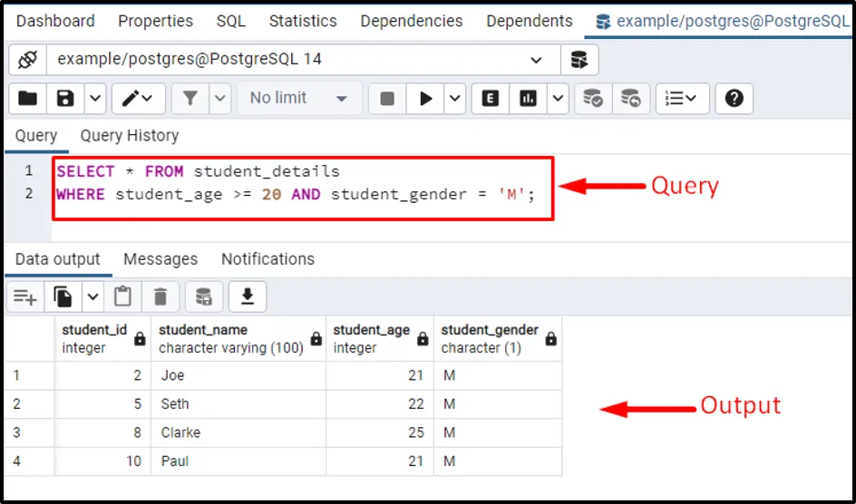Click the student_age column header

pyautogui.click(x=372, y=338)
